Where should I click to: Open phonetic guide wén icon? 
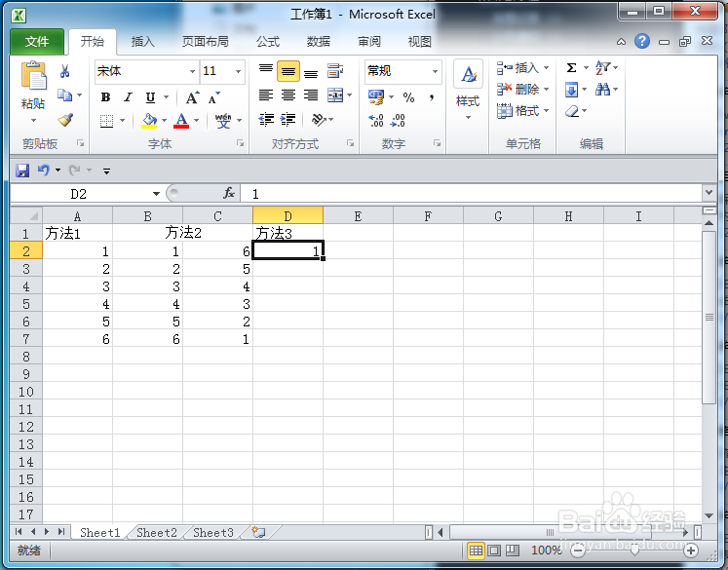(x=223, y=121)
